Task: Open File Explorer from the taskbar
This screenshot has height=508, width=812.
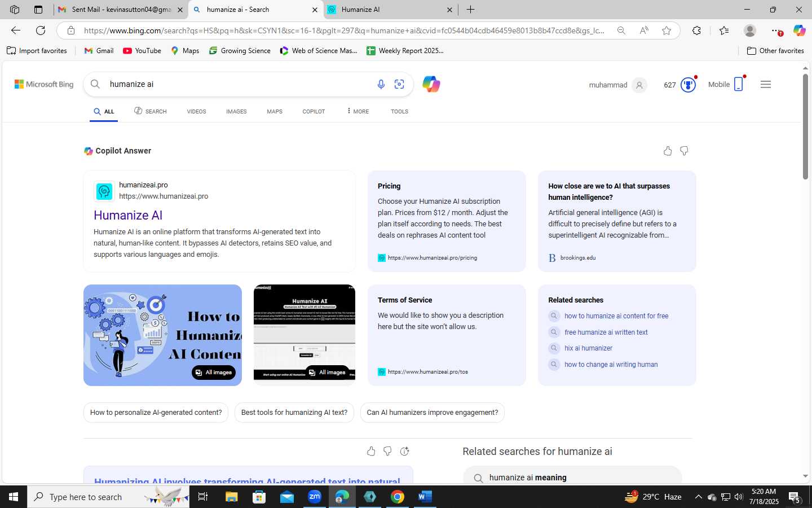Action: pos(232,497)
